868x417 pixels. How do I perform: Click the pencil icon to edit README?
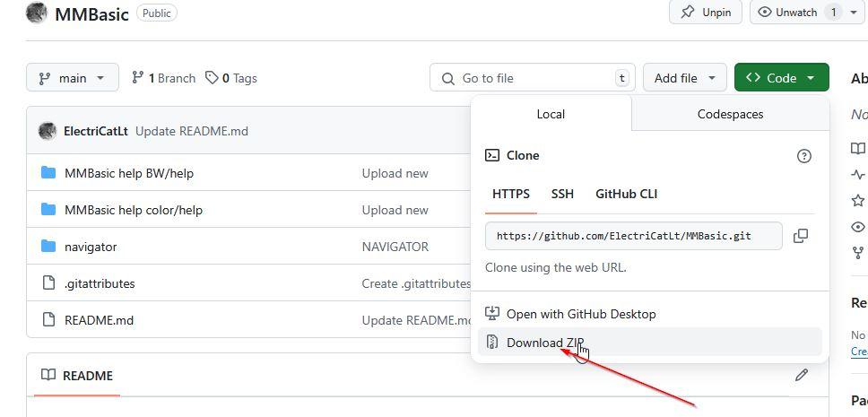click(x=801, y=375)
